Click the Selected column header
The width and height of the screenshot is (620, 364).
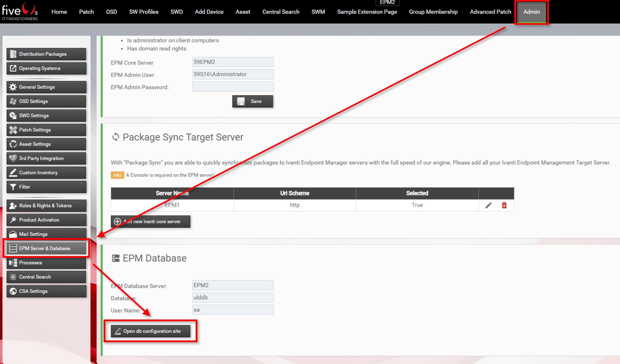[x=417, y=193]
